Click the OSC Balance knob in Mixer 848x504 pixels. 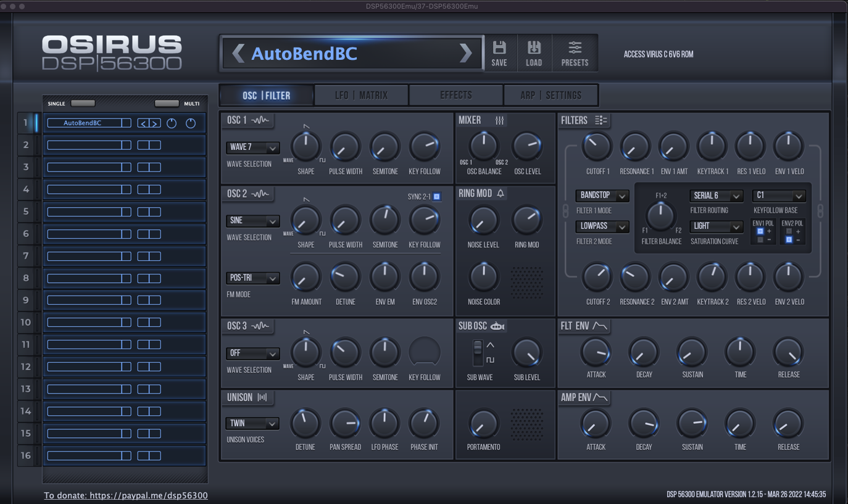(484, 147)
